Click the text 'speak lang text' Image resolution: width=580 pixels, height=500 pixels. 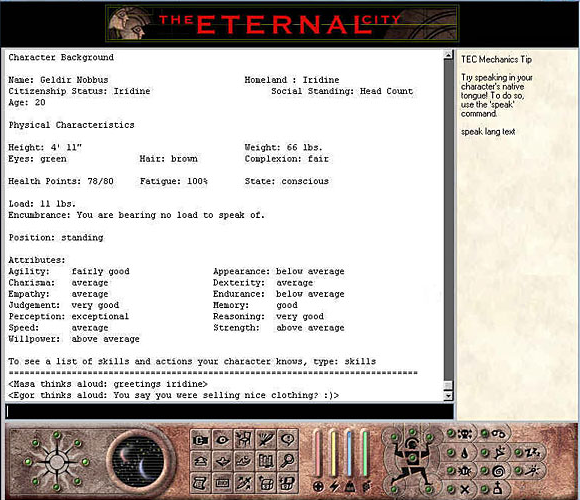tap(488, 132)
